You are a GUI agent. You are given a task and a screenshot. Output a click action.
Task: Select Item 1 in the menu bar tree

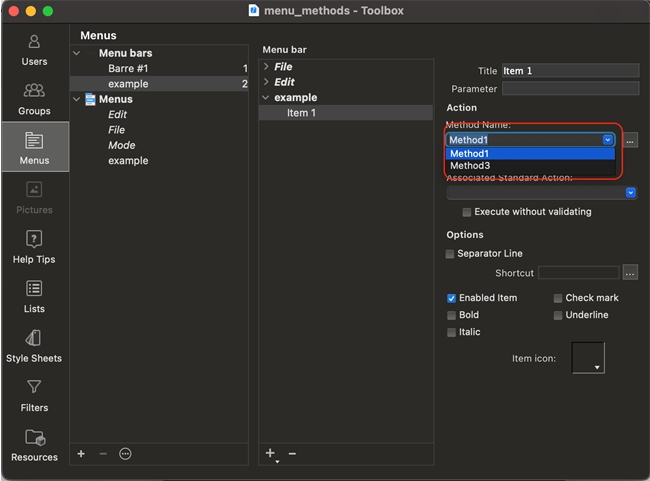tap(301, 113)
